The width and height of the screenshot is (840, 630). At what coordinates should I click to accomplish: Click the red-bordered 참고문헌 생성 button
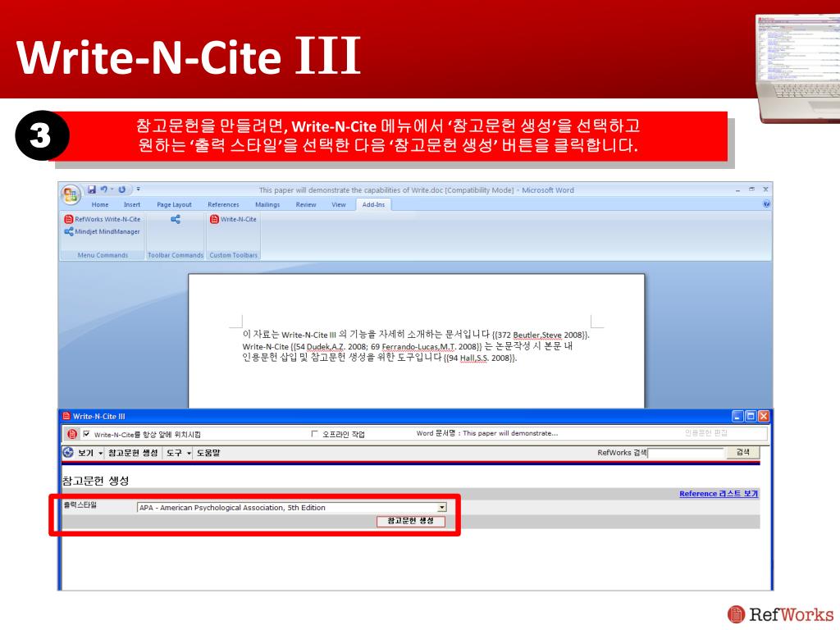click(411, 521)
